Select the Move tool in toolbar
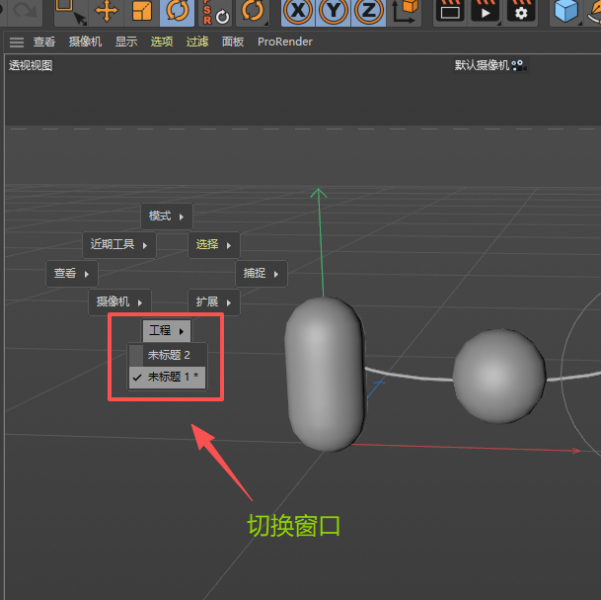The image size is (601, 600). (x=106, y=11)
